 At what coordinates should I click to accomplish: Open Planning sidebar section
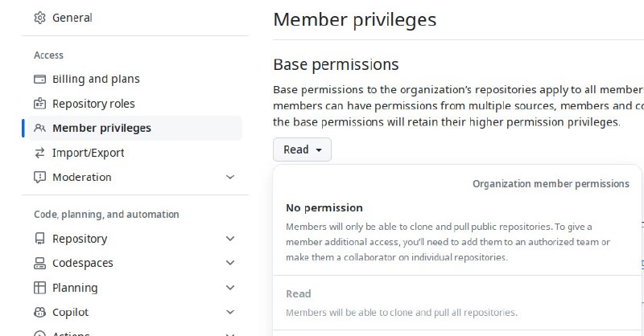(x=135, y=288)
